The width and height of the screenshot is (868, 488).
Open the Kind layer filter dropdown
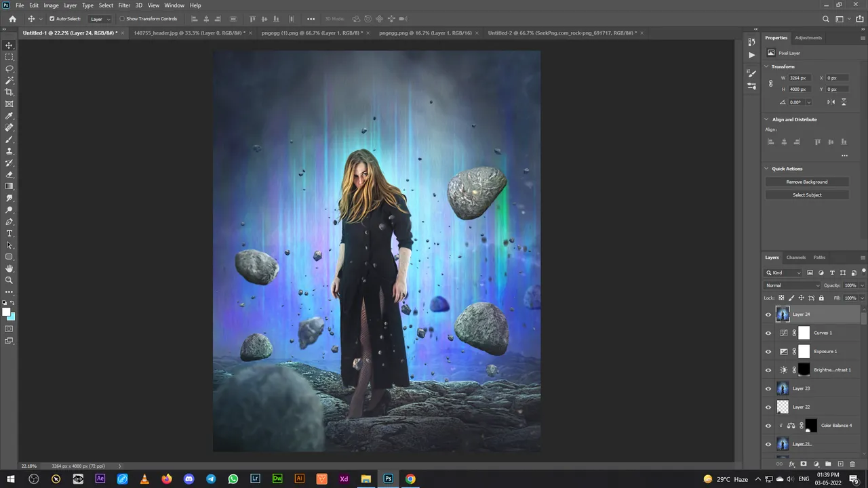pos(784,272)
